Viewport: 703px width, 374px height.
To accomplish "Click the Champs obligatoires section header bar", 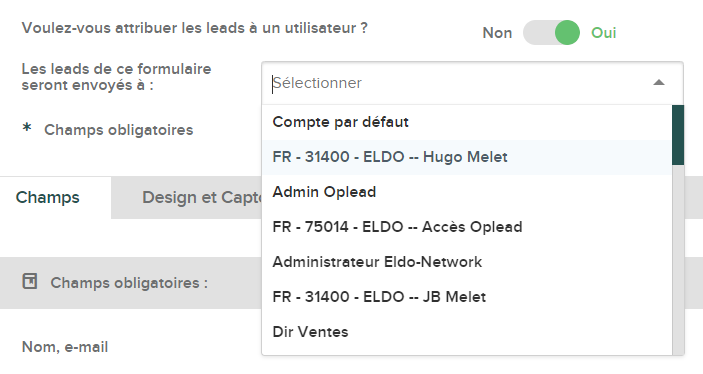I will [x=131, y=283].
